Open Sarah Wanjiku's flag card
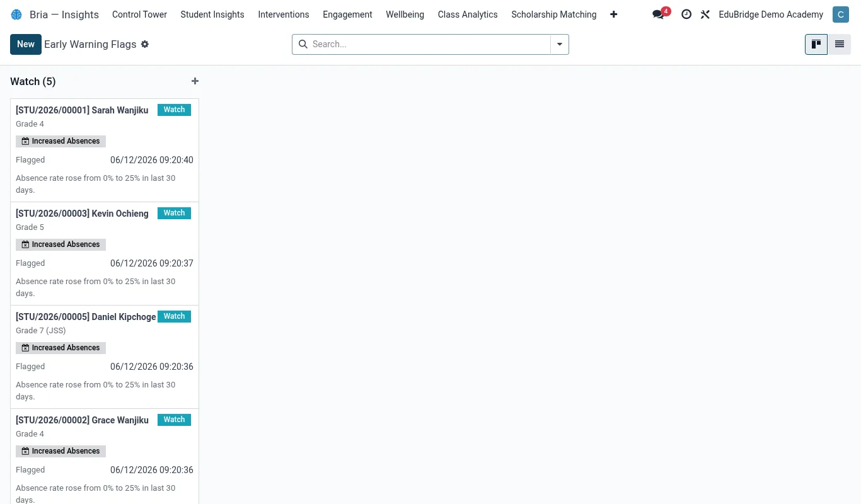 click(x=105, y=150)
